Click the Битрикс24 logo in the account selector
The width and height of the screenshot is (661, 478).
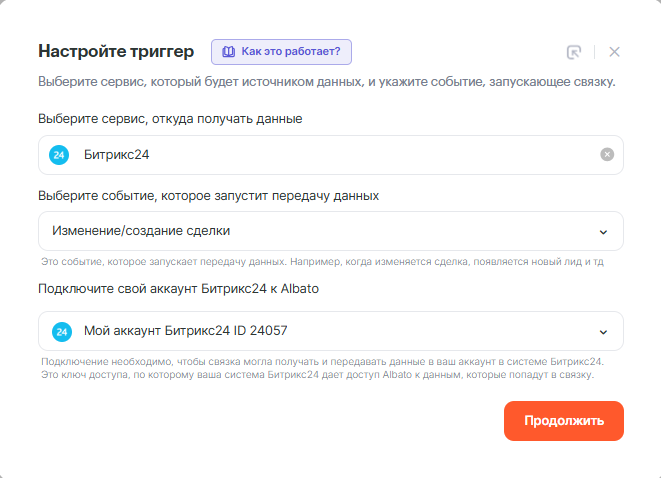59,331
